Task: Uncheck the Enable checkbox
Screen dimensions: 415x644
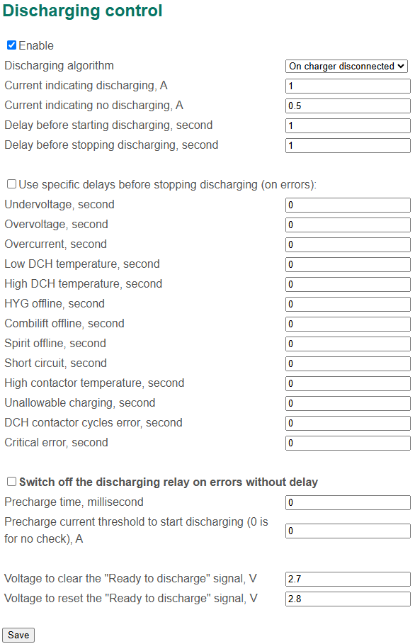Action: point(12,45)
